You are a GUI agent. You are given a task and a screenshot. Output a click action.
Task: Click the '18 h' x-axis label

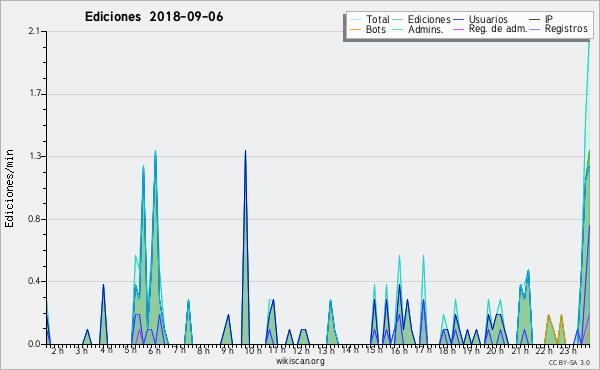447,351
